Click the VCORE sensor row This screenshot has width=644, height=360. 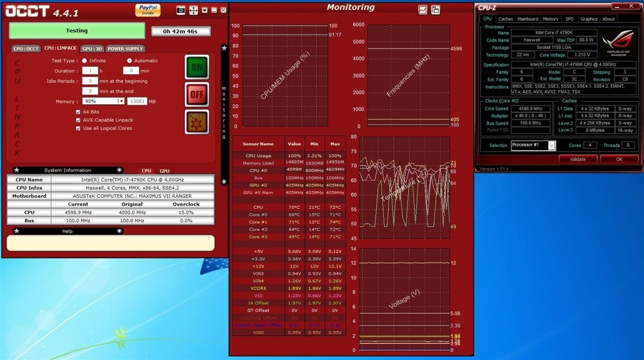pos(289,288)
